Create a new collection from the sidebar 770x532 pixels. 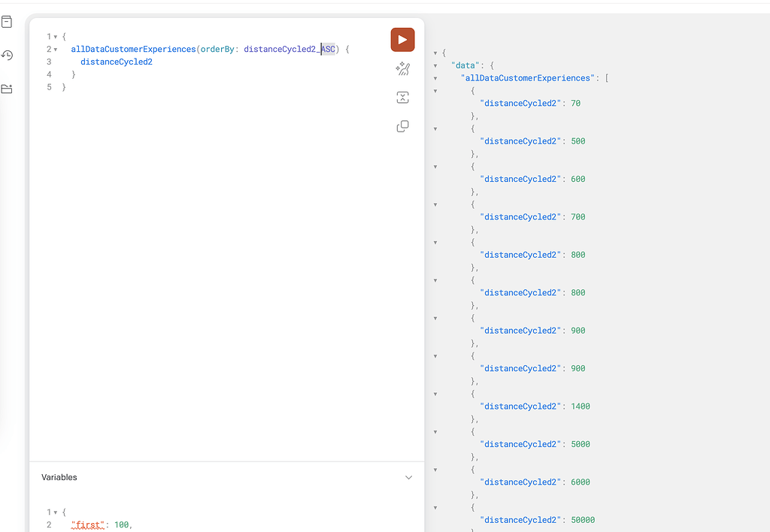click(x=8, y=89)
